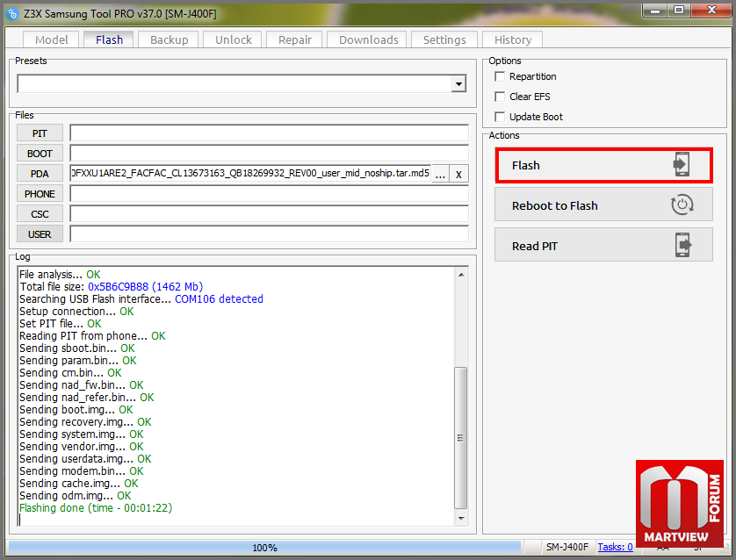Click 'Sending modem.bin... OK' log line
The width and height of the screenshot is (736, 560).
(x=81, y=470)
